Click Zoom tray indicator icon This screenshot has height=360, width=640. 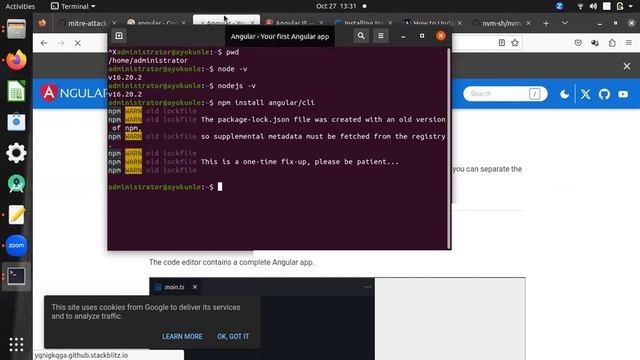click(559, 6)
